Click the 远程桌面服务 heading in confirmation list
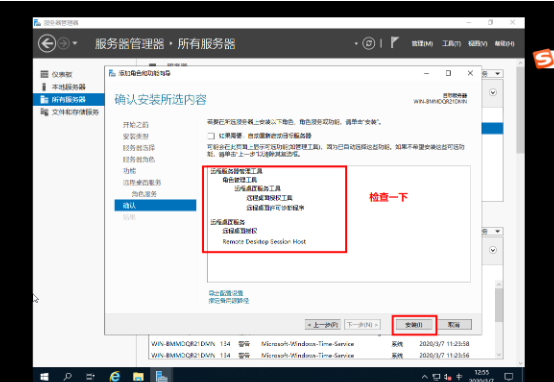 (x=228, y=222)
